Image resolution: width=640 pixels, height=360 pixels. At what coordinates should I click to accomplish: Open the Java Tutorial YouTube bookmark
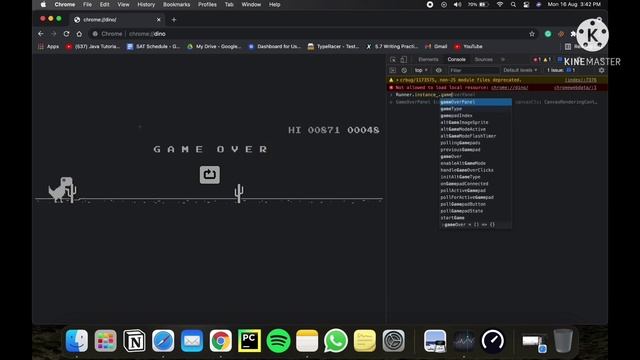(x=93, y=47)
